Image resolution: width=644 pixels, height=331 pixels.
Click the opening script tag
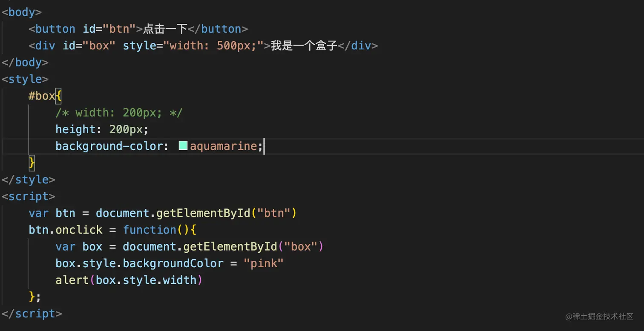point(29,197)
